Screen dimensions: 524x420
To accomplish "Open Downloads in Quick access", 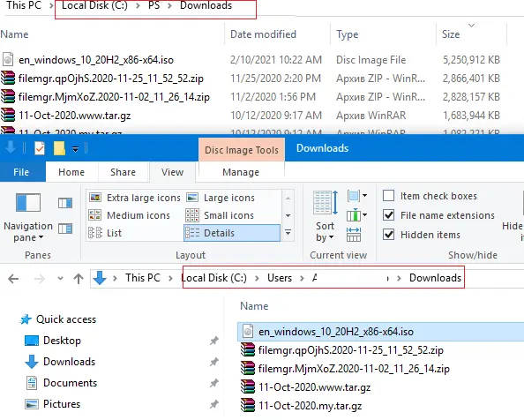I will pos(60,362).
